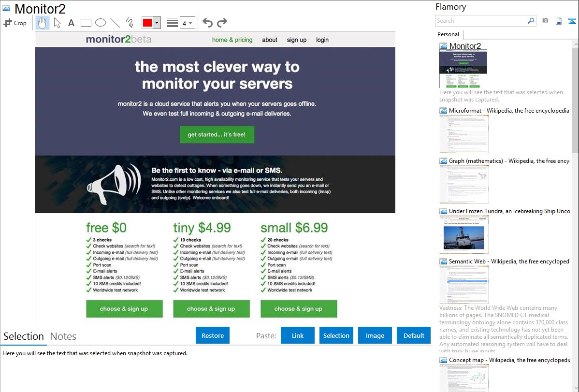Click the Concept map snapshot icon
This screenshot has width=579, height=392.
pos(443,360)
